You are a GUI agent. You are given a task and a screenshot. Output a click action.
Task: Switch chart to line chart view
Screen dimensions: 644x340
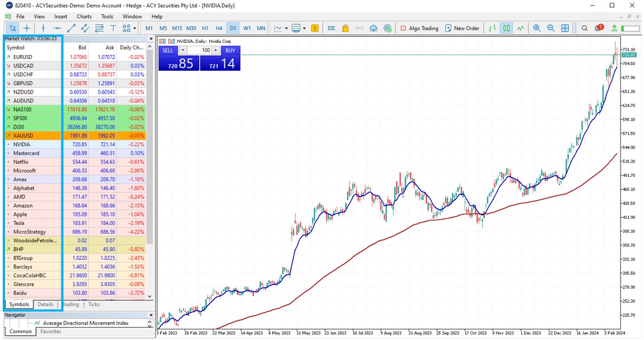520,28
